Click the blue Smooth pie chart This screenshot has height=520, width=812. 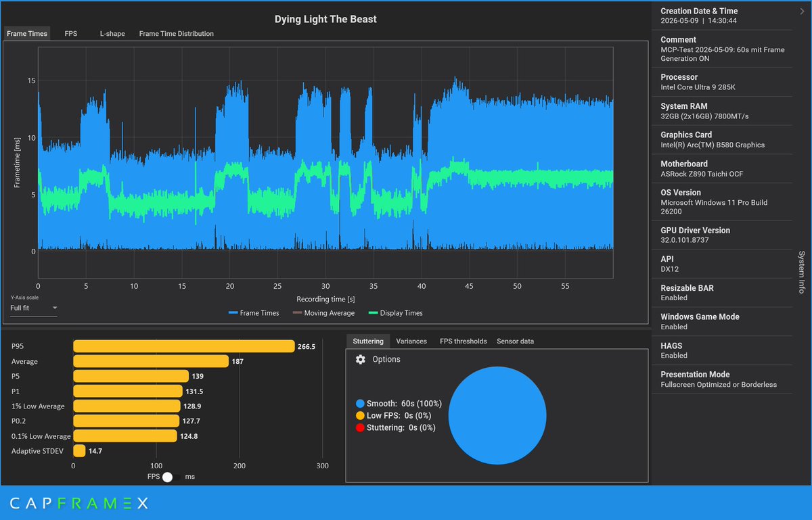[497, 415]
